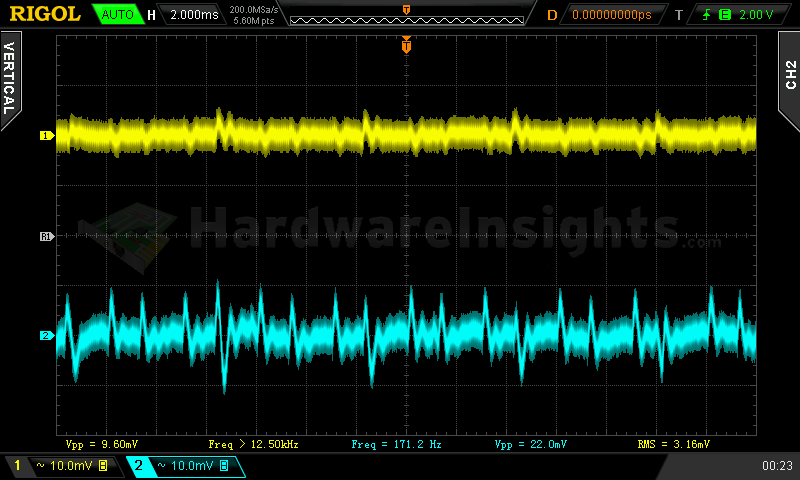The image size is (800, 480).
Task: Click the rising edge trigger icon
Action: (x=709, y=15)
